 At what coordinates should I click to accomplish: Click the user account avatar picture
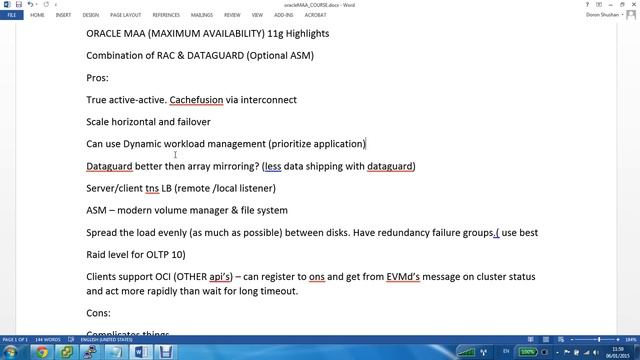tap(631, 15)
